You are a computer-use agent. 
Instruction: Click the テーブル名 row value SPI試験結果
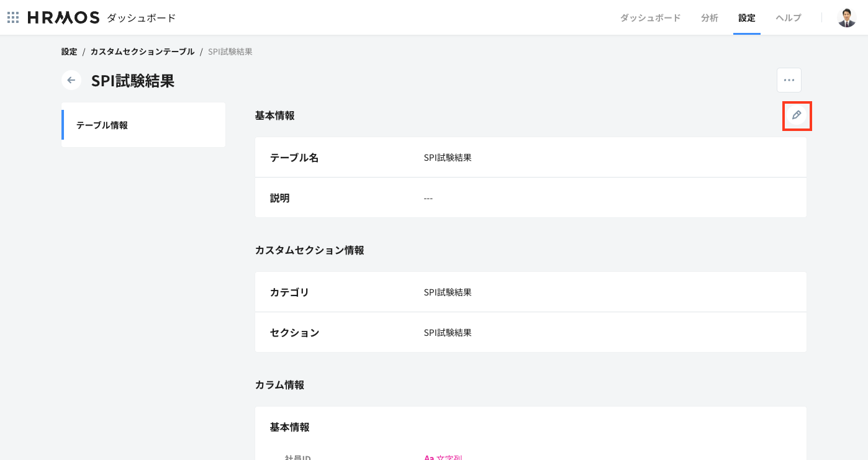(x=447, y=157)
